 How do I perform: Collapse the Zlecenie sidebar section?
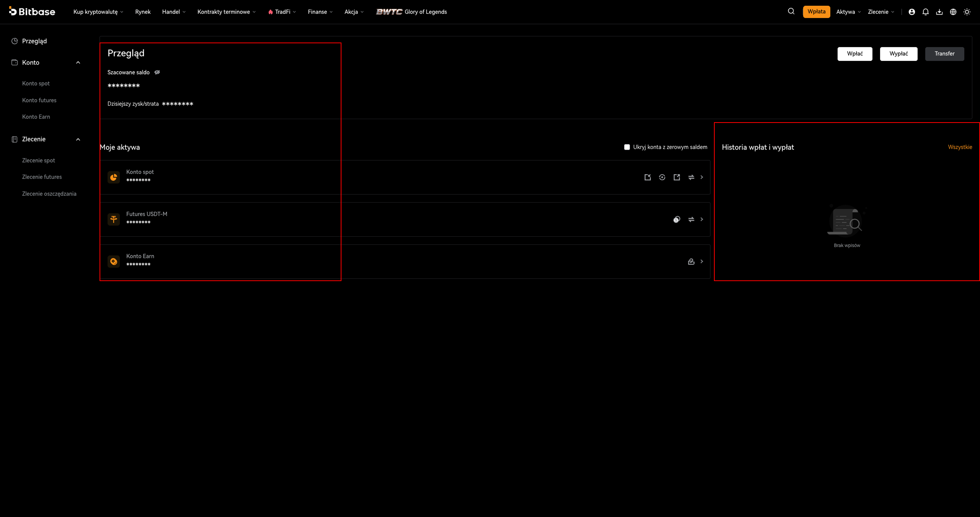pos(78,139)
